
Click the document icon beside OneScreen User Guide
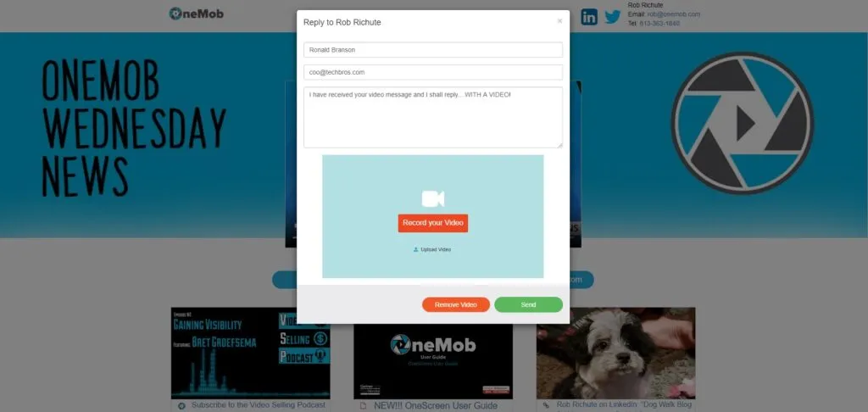click(363, 406)
